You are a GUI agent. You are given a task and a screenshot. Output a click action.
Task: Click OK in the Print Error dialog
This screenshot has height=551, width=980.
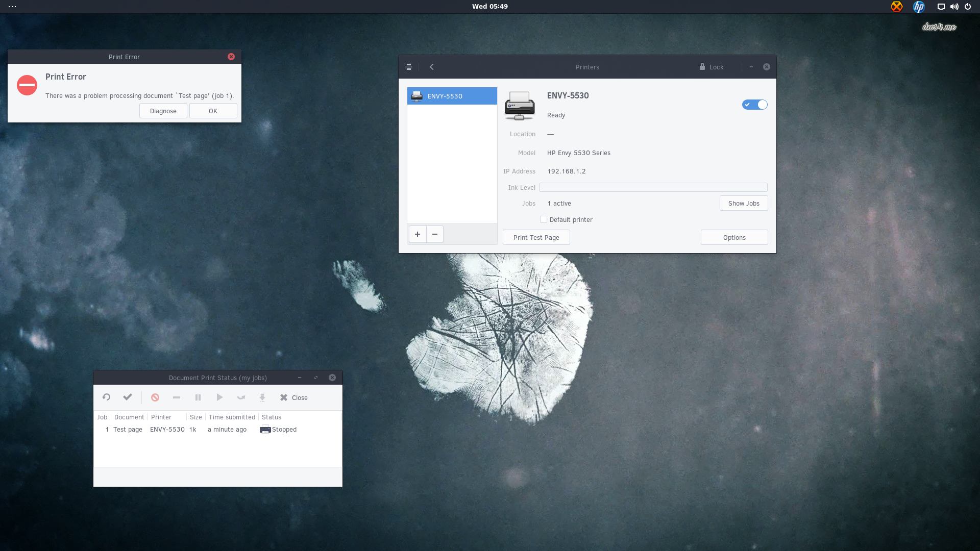[213, 111]
